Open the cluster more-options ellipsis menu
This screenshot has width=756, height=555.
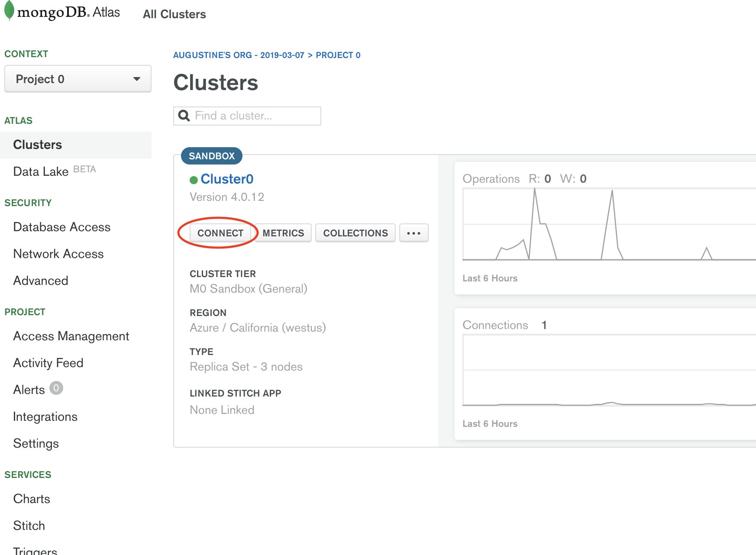(x=414, y=233)
